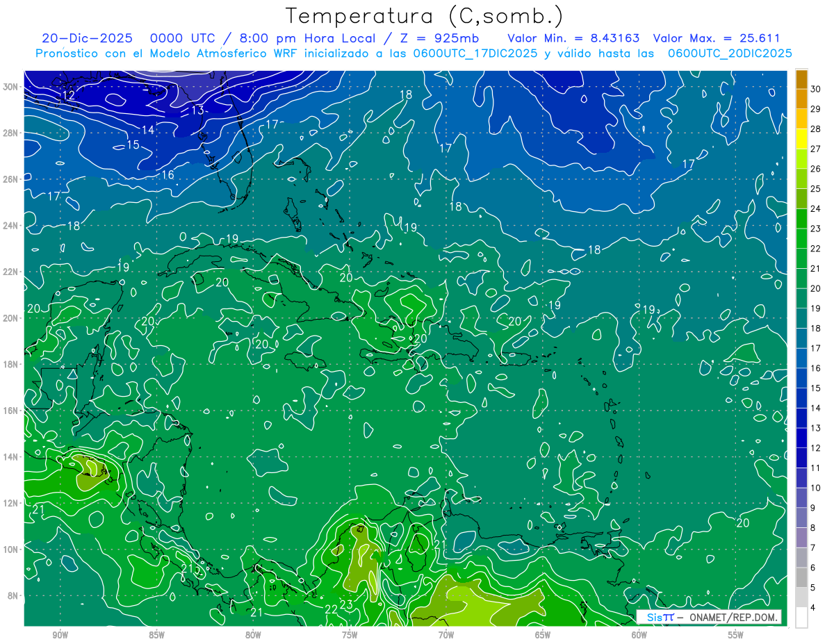Click color bar scale label '24'

pos(815,208)
